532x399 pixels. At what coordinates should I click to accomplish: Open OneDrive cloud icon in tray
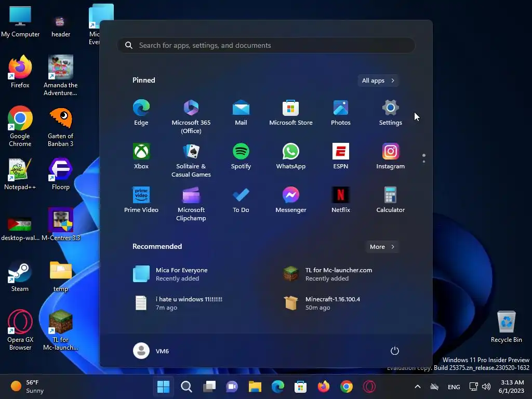434,387
